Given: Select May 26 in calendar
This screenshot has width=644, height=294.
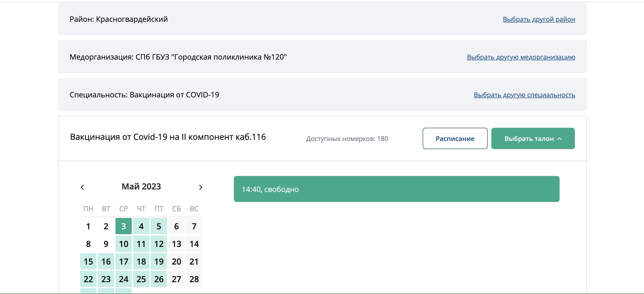Looking at the screenshot, I should [159, 279].
